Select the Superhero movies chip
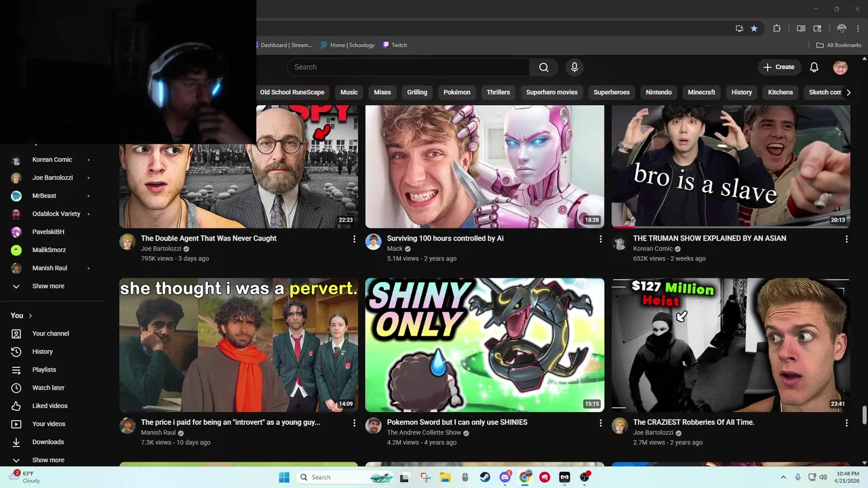The width and height of the screenshot is (868, 488). click(552, 92)
